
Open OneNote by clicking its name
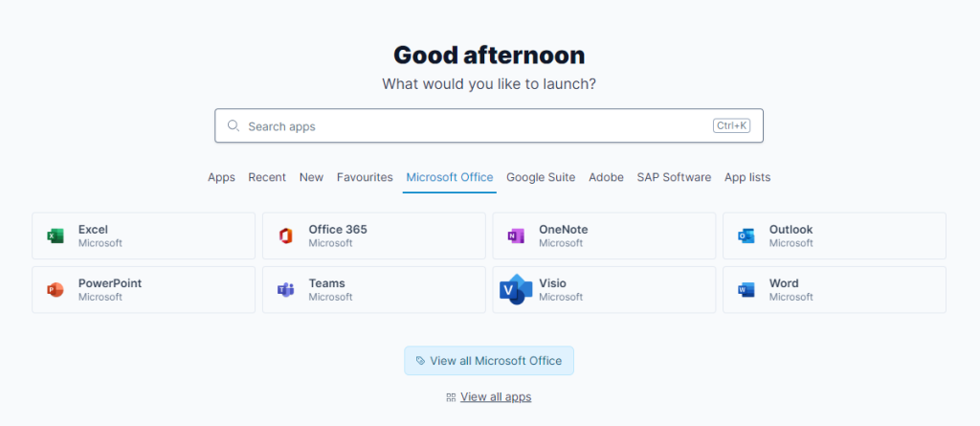[563, 230]
